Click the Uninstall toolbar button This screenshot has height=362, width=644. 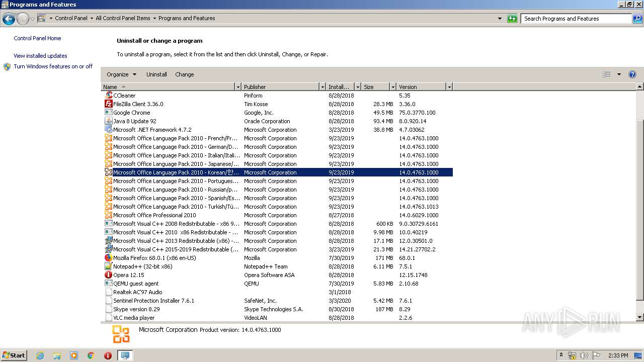[156, 74]
